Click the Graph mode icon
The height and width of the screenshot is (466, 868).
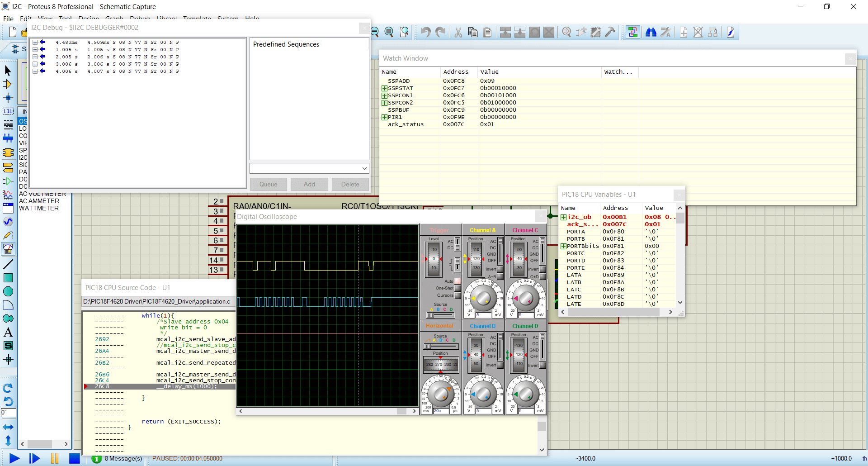point(8,195)
